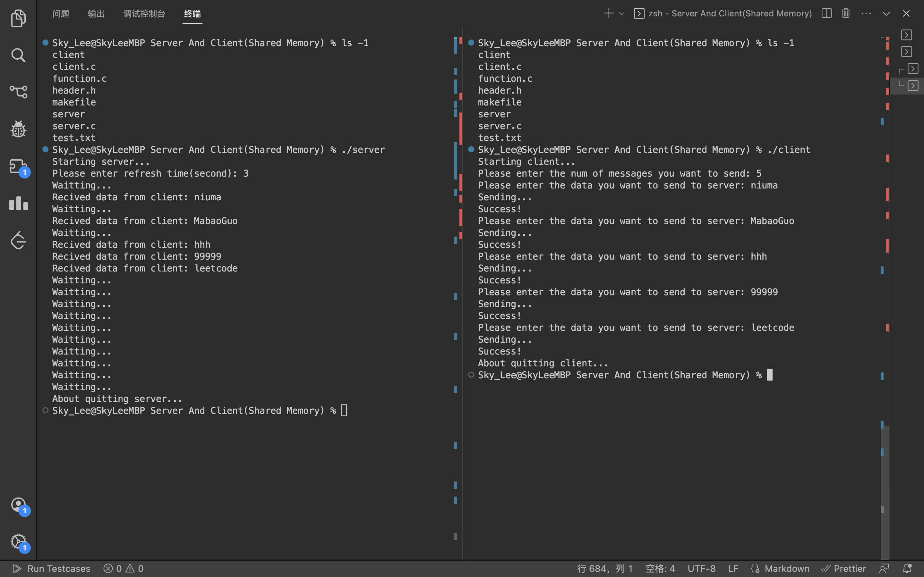Image resolution: width=924 pixels, height=577 pixels.
Task: Click the split terminal icon
Action: (826, 13)
